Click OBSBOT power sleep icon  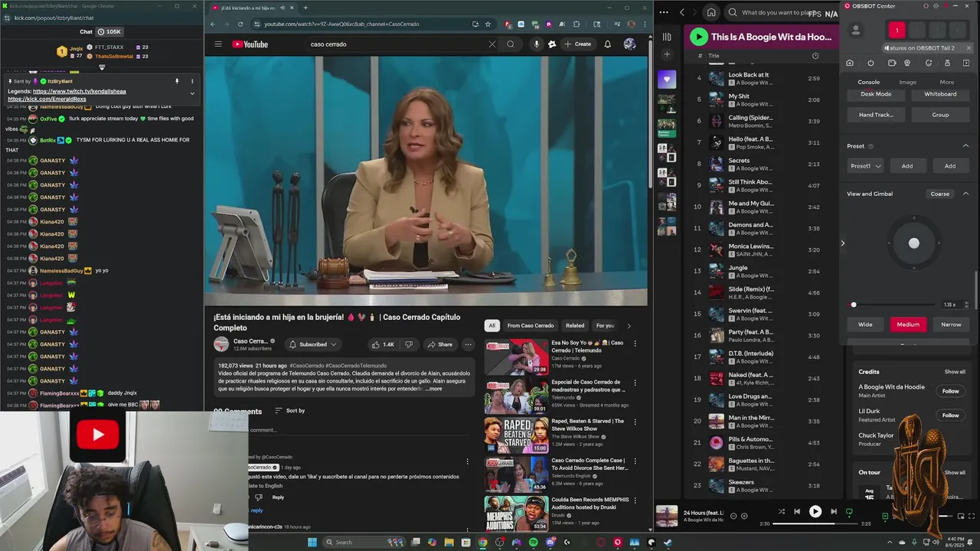[871, 63]
